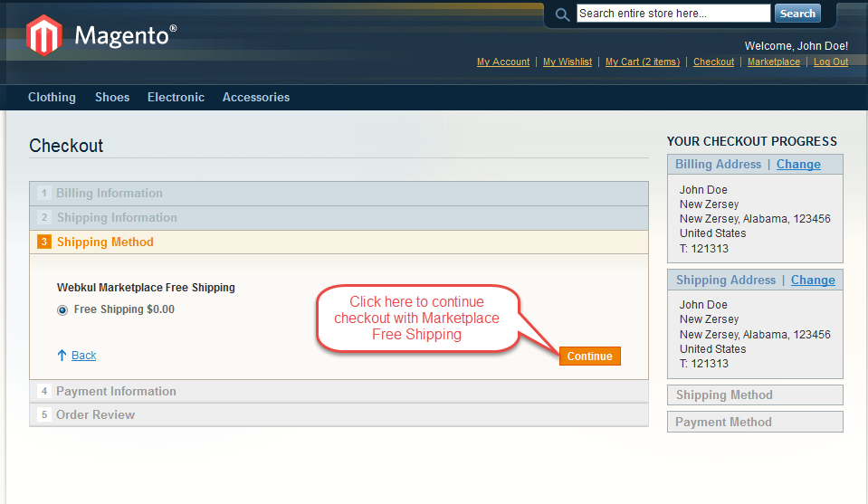Change the Shipping Address
Screen dimensions: 868x504
click(x=813, y=281)
